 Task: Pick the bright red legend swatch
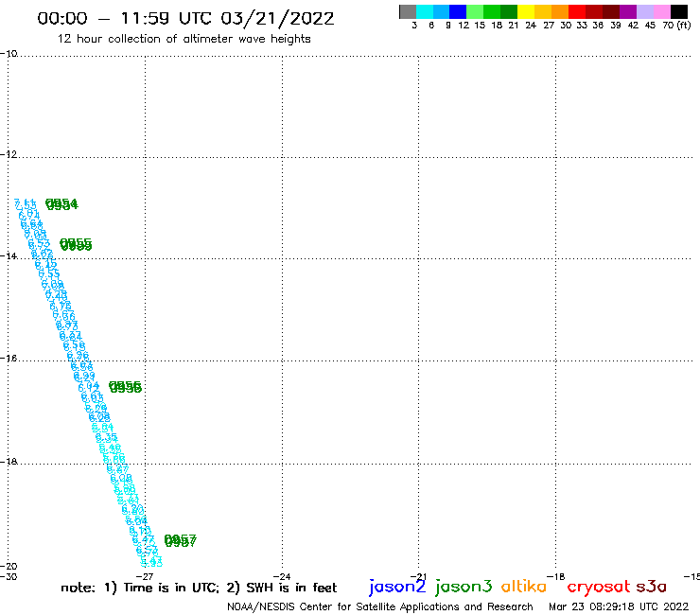coord(577,12)
